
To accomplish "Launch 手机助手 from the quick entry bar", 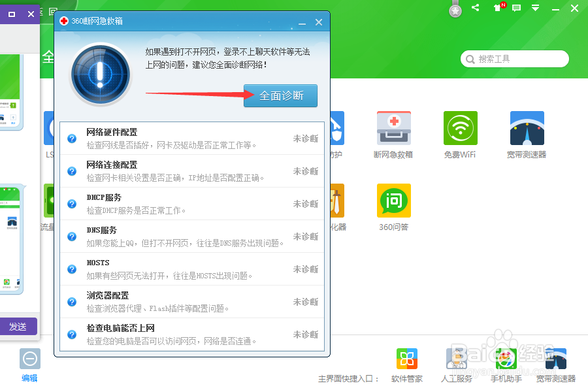I will point(506,359).
